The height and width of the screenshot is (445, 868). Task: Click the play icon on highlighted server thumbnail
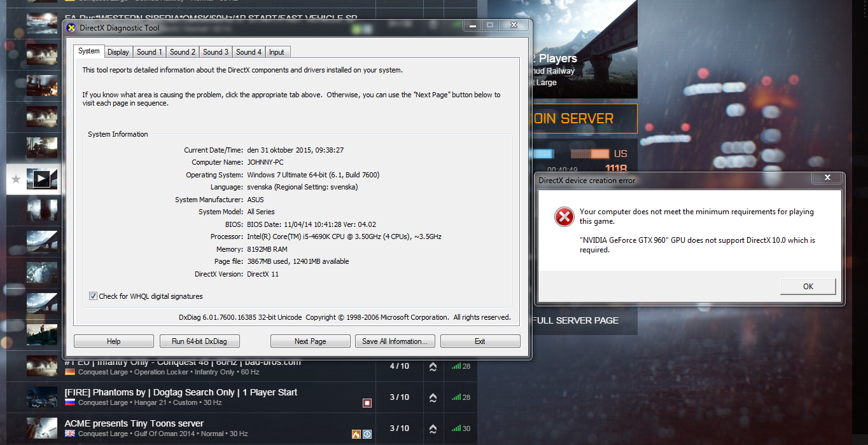41,179
